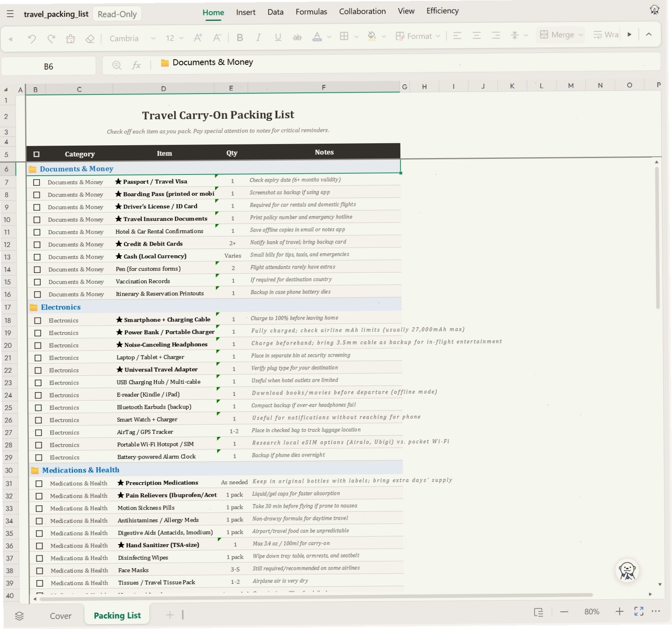Tick the header select-all checkbox

tap(36, 154)
